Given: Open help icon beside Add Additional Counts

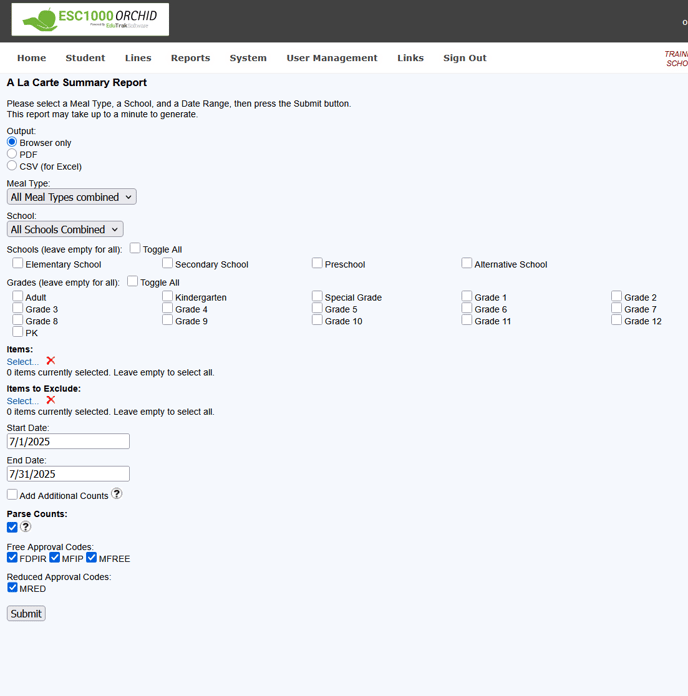Looking at the screenshot, I should [117, 494].
